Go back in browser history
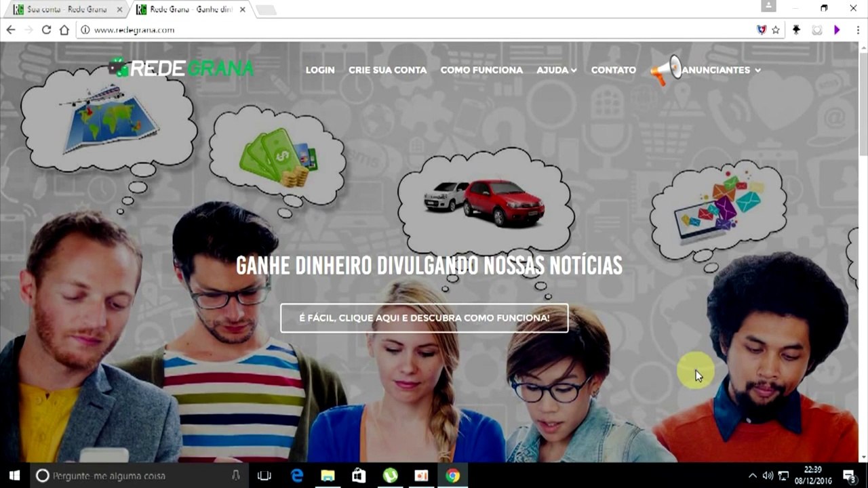 coord(11,30)
